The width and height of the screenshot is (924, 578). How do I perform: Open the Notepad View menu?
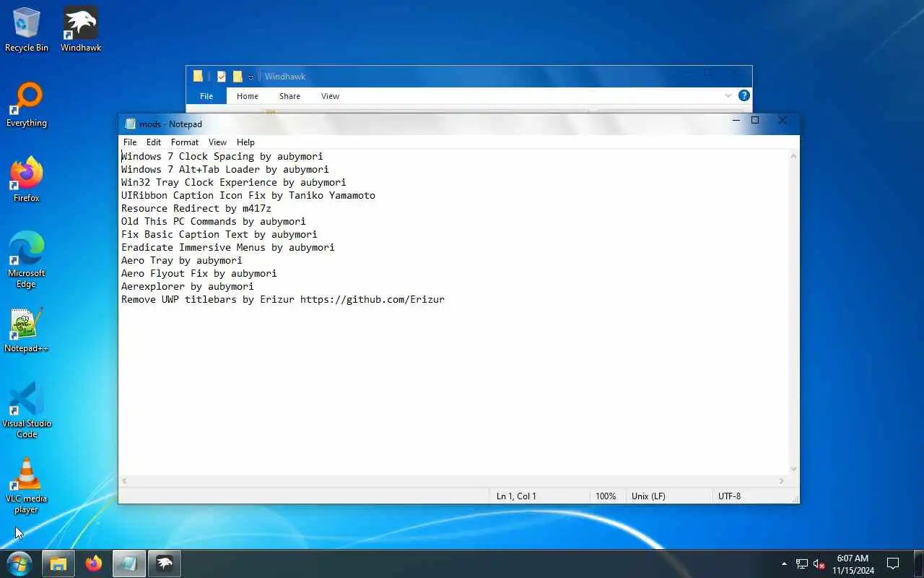tap(217, 142)
